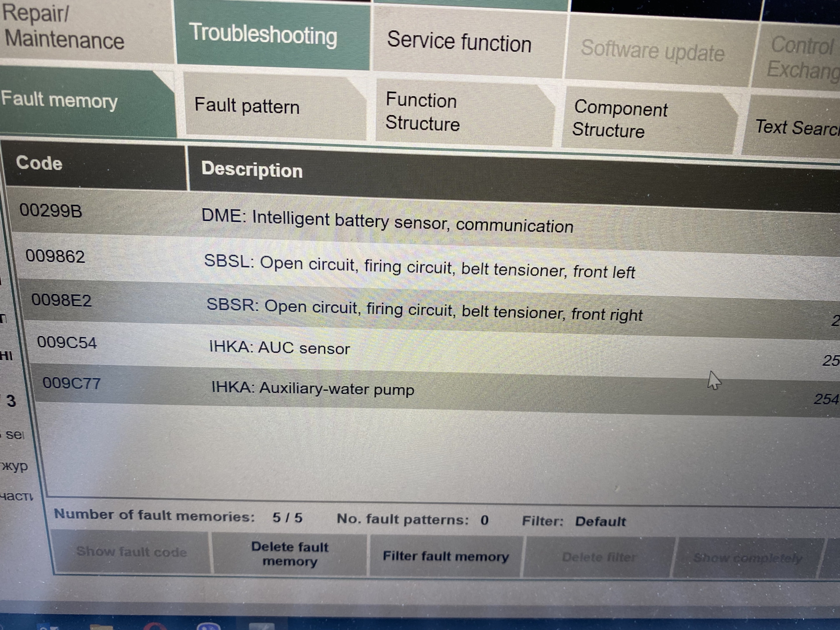Click SBSL belt tensioner front left description

point(419,267)
